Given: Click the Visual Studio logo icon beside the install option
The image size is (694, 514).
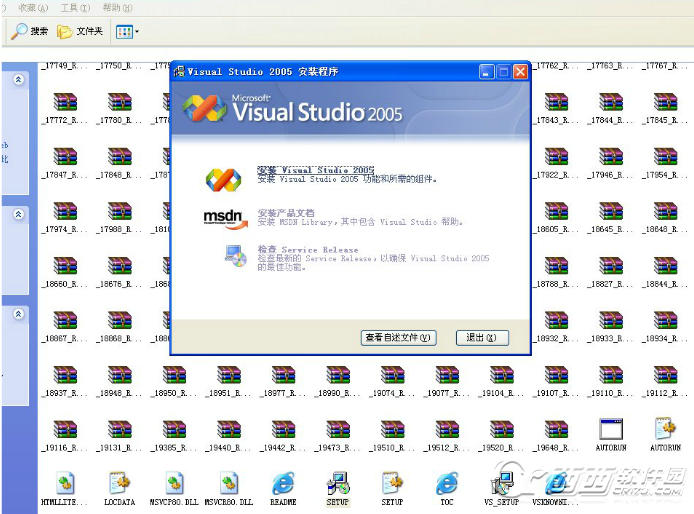Looking at the screenshot, I should click(223, 179).
